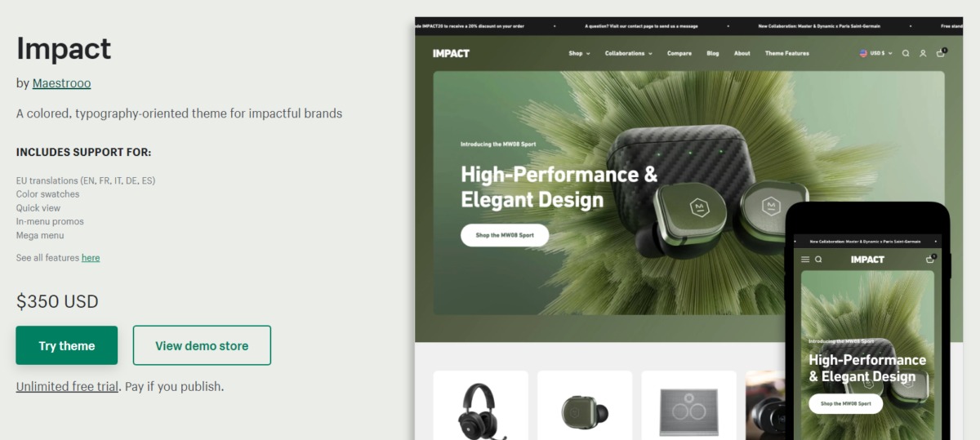
Task: Expand the Shop dropdown menu
Action: click(x=578, y=53)
